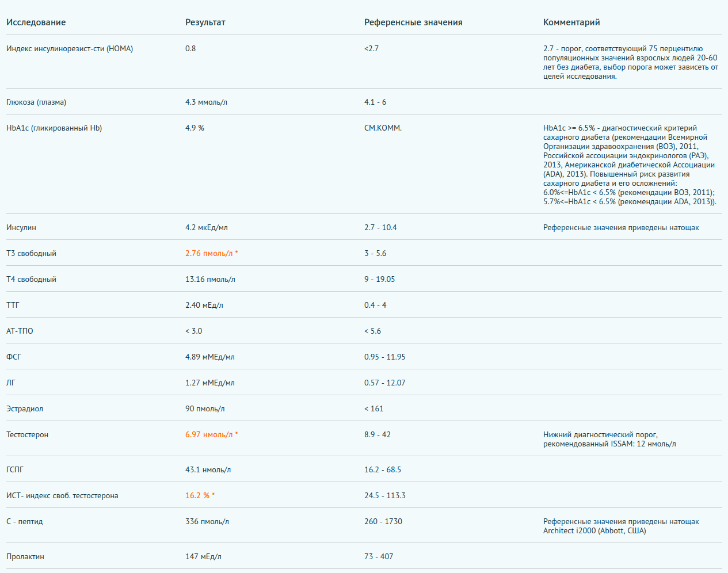Click the Комментарий column header
Image resolution: width=728 pixels, height=573 pixels.
(x=571, y=22)
